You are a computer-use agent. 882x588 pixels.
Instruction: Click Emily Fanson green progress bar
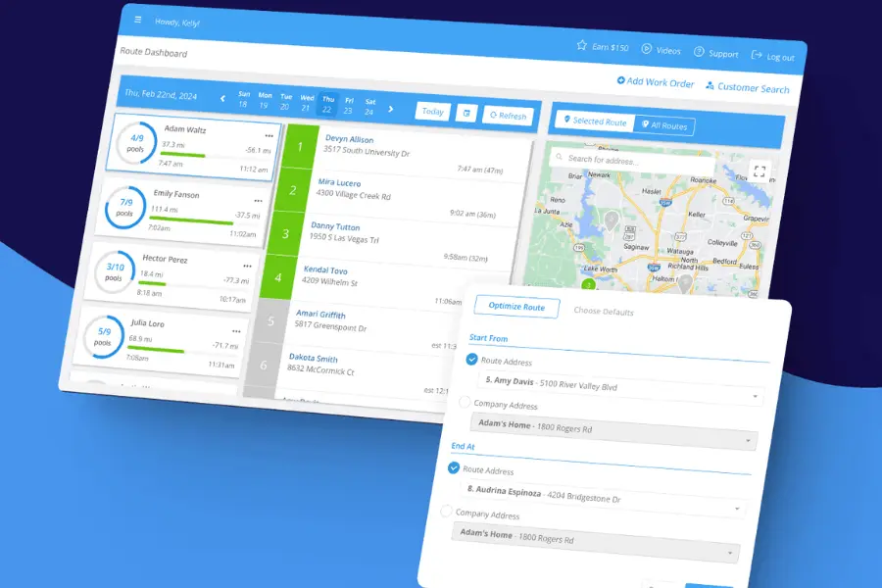pyautogui.click(x=191, y=220)
